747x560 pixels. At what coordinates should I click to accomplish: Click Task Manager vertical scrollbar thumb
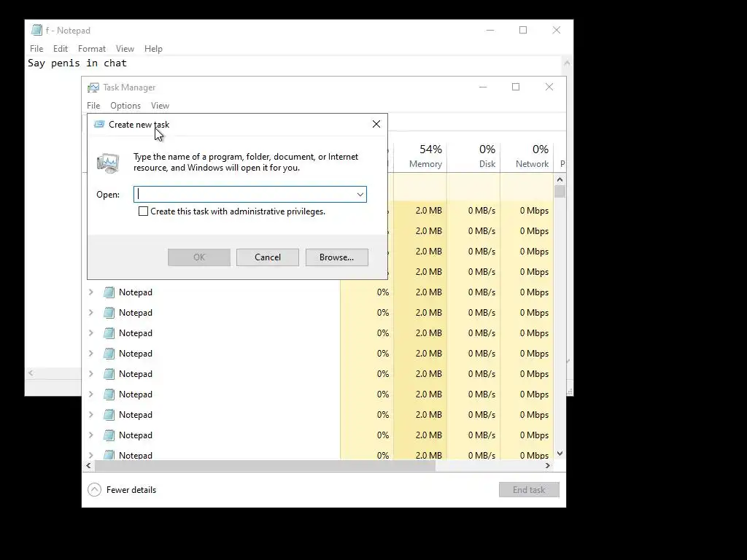pyautogui.click(x=560, y=192)
